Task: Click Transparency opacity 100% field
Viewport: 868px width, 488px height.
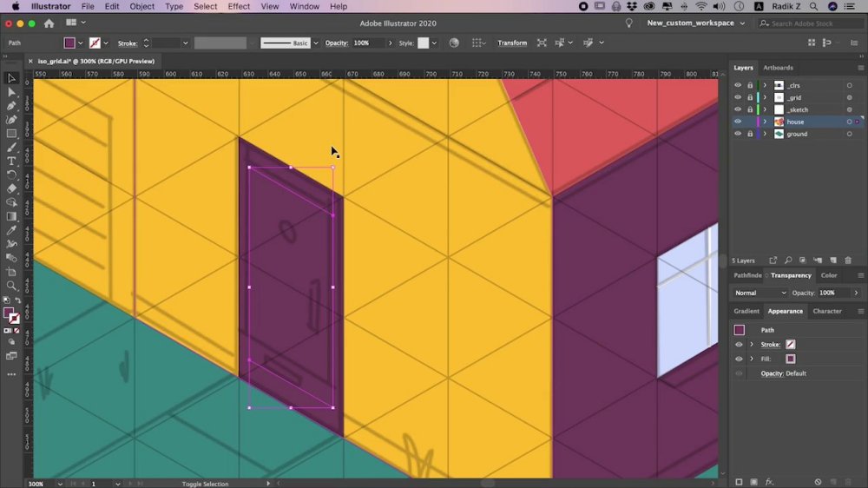Action: click(x=833, y=293)
